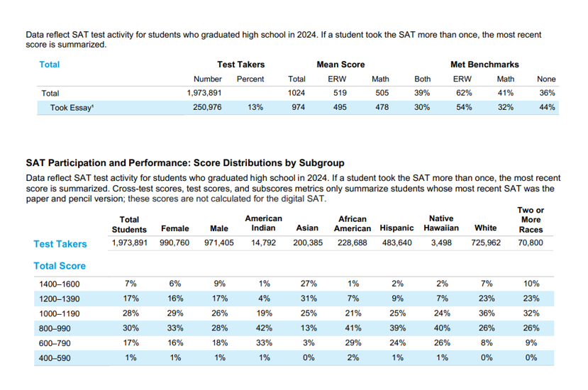Click the Took Essay Math mean 478

[382, 107]
